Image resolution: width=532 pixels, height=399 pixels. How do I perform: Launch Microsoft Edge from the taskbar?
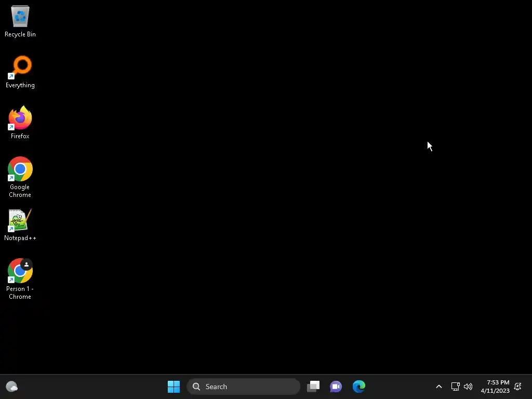tap(358, 387)
